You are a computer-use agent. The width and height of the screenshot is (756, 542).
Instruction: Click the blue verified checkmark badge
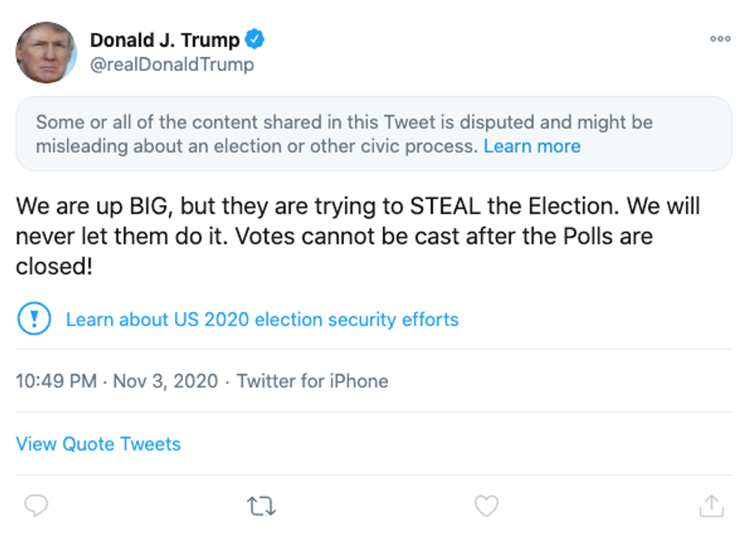coord(255,39)
